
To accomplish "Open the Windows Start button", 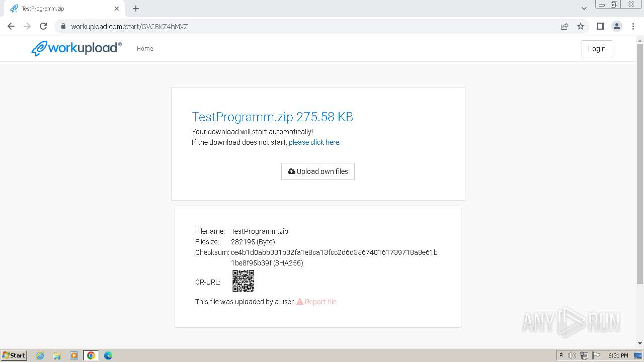I will 14,355.
